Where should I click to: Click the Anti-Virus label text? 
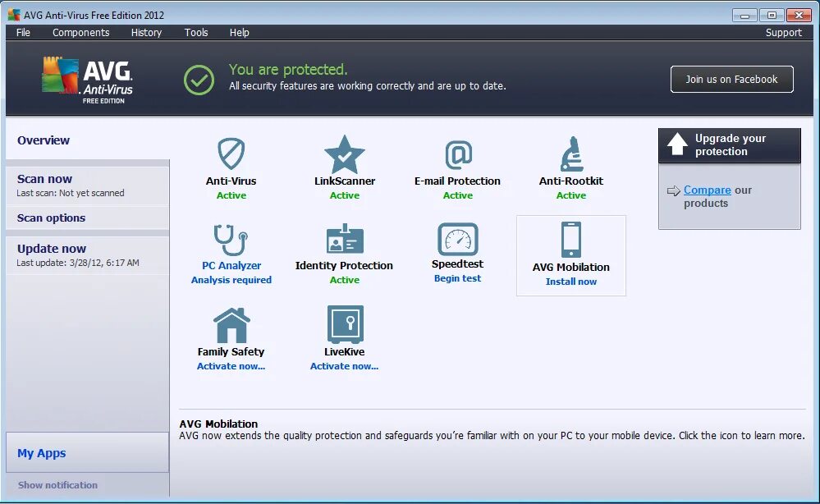pyautogui.click(x=231, y=181)
